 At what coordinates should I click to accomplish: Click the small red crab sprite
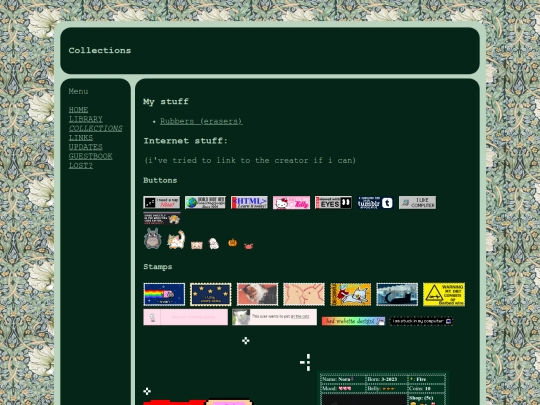pos(248,246)
